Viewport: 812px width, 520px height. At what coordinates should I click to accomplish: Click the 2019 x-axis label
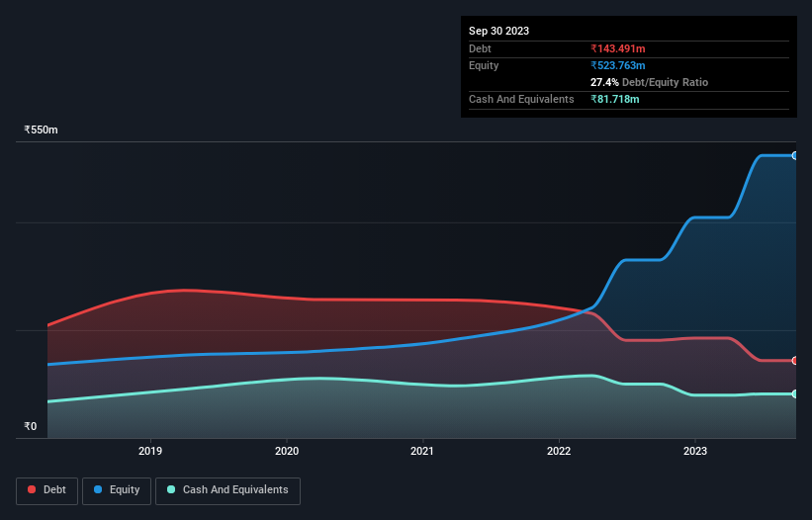point(150,451)
